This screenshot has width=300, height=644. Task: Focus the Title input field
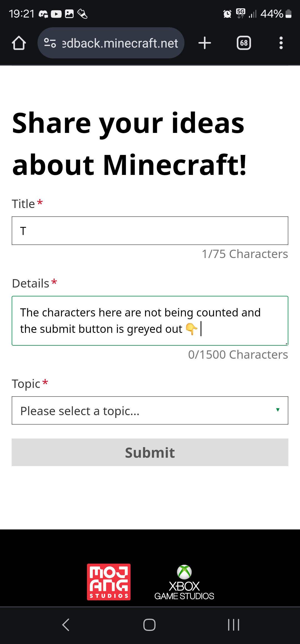[x=150, y=231]
